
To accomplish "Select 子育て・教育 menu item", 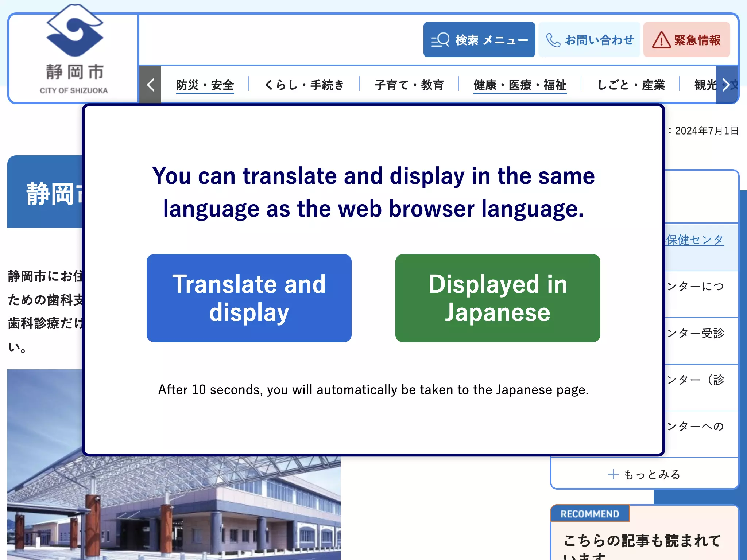I will [x=409, y=85].
